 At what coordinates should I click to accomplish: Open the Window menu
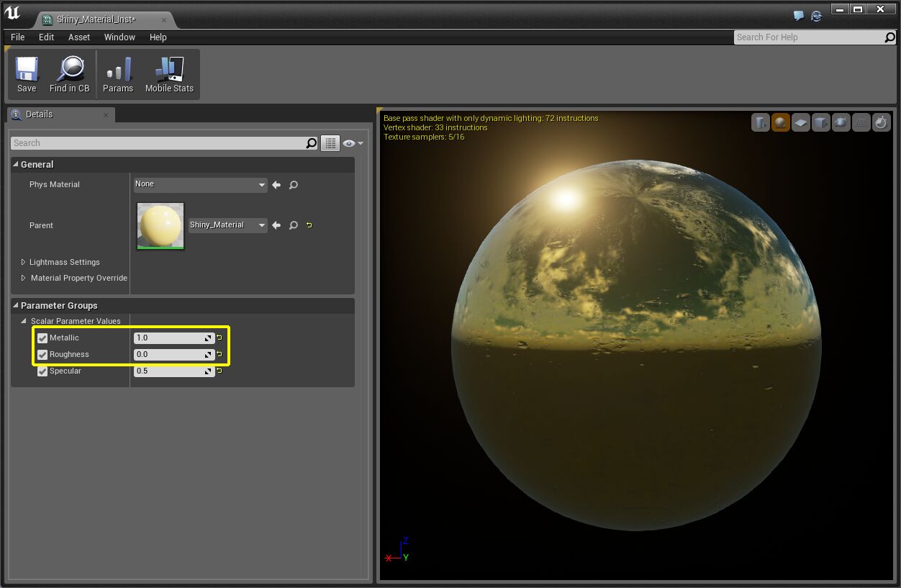pyautogui.click(x=119, y=37)
